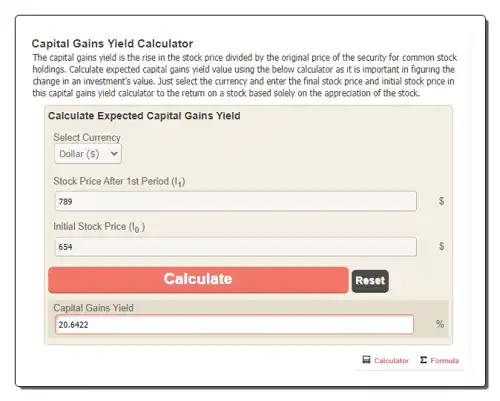Image resolution: width=500 pixels, height=401 pixels.
Task: Click the dollar sign beside the 654 field
Action: (441, 246)
